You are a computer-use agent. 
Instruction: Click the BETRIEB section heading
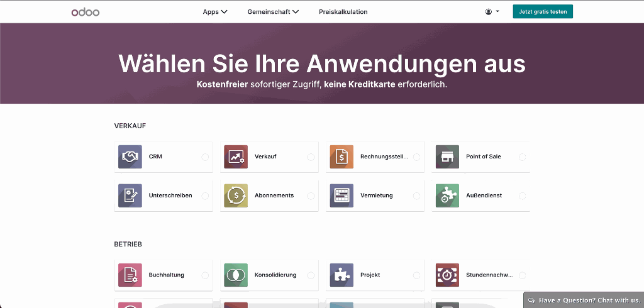[128, 245]
